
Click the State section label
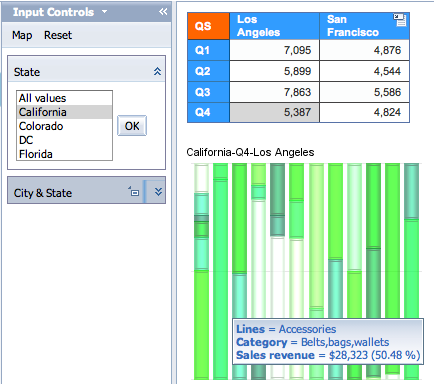coord(27,72)
